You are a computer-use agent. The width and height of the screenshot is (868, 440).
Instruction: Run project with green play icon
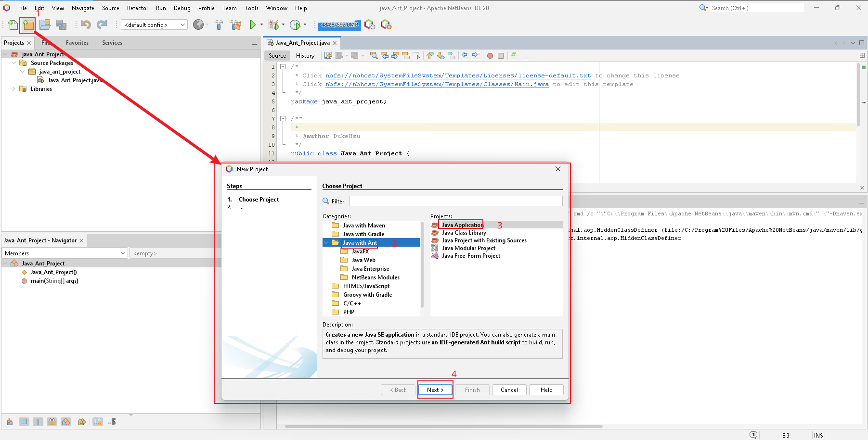coord(253,25)
